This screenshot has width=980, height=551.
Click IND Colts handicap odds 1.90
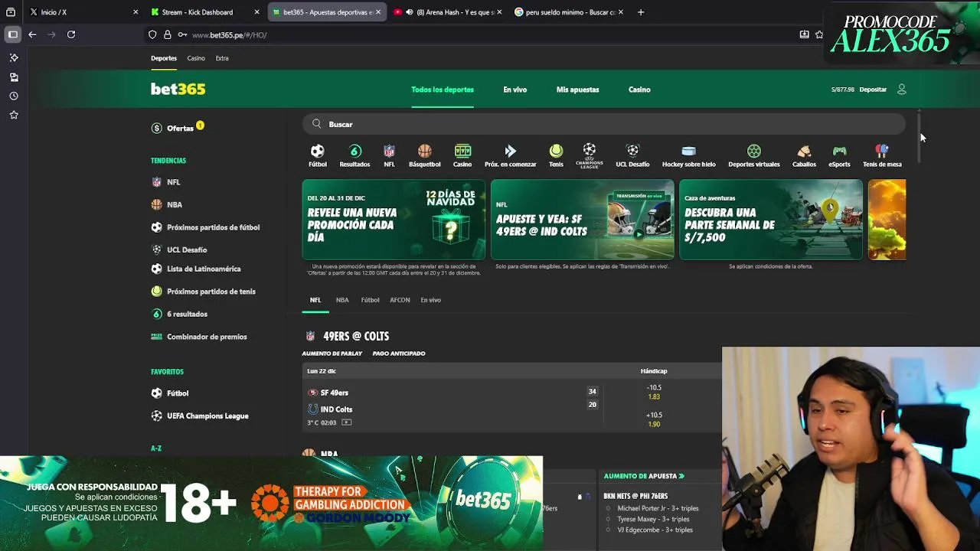654,424
